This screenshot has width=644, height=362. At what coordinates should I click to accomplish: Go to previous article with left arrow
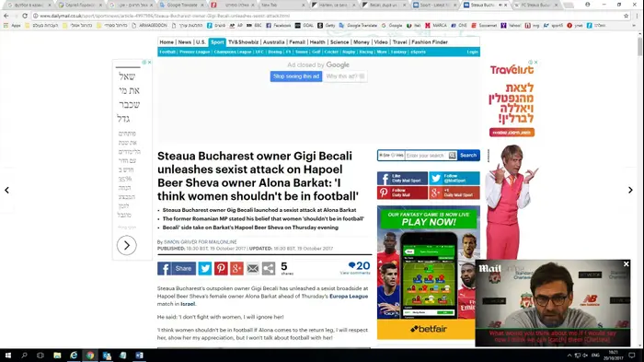click(7, 190)
